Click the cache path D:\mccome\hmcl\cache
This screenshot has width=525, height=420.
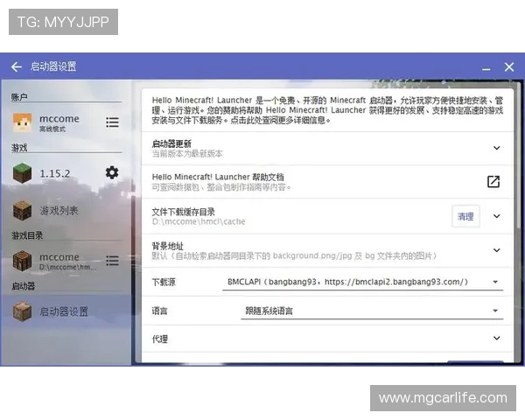pyautogui.click(x=199, y=221)
